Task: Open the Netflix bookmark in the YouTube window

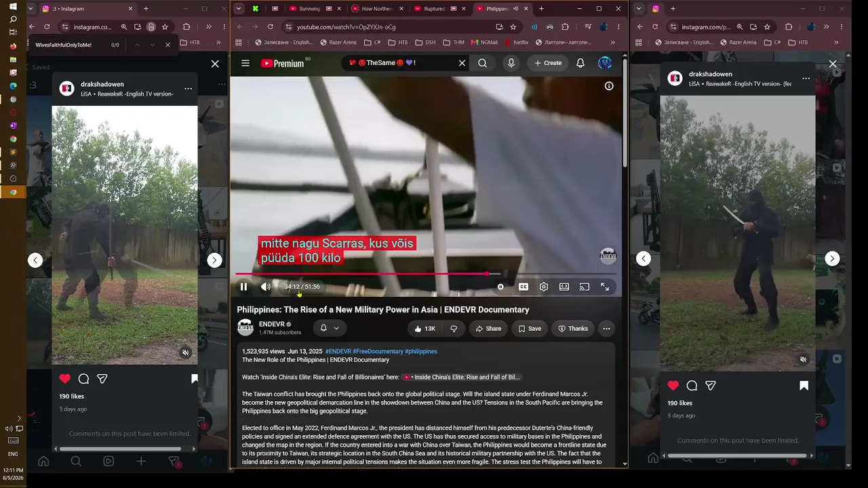Action: (517, 42)
